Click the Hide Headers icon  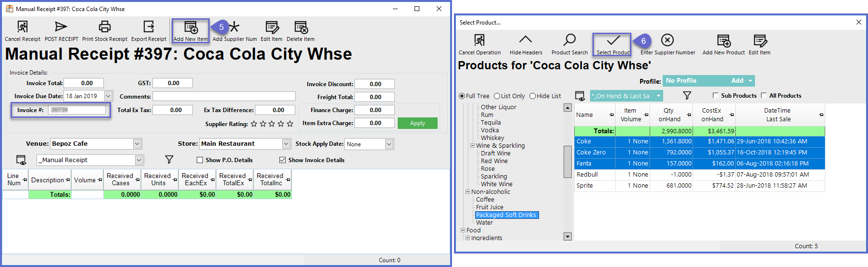(x=526, y=40)
